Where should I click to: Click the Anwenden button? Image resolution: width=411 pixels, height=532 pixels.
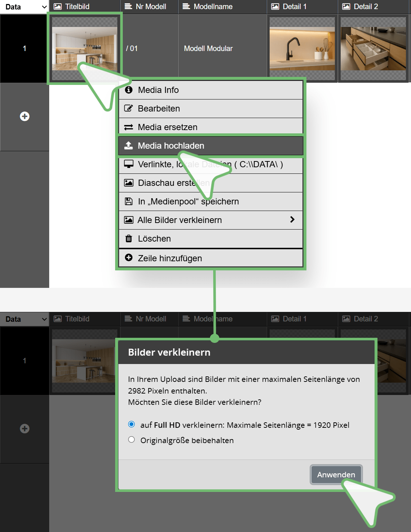coord(336,474)
